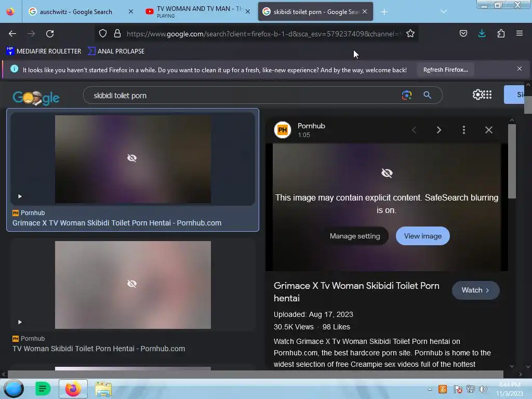532x399 pixels.
Task: Open the Google apps grid
Action: click(x=487, y=95)
